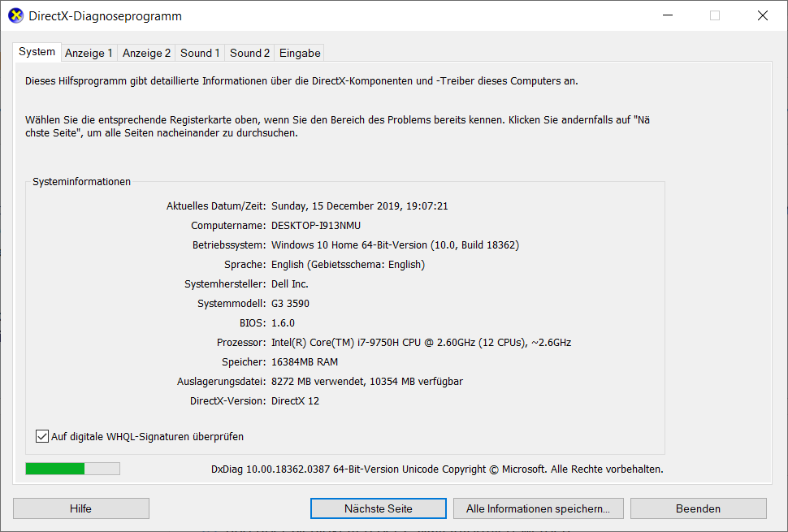Click the computer name DESKTOP-I913NMU
This screenshot has width=788, height=532.
(315, 226)
